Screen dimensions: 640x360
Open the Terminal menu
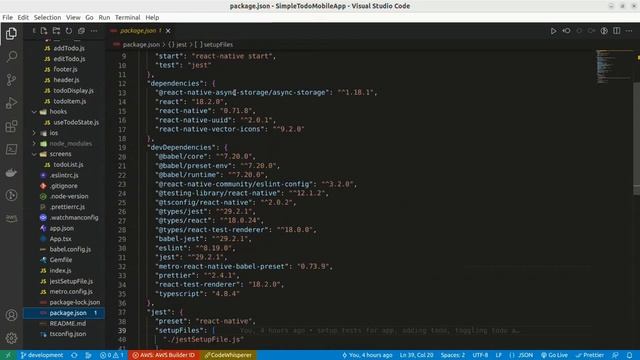pyautogui.click(x=127, y=18)
